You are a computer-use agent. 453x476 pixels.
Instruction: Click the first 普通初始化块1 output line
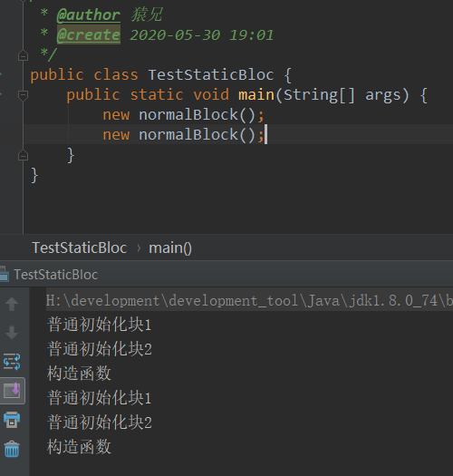(x=100, y=325)
